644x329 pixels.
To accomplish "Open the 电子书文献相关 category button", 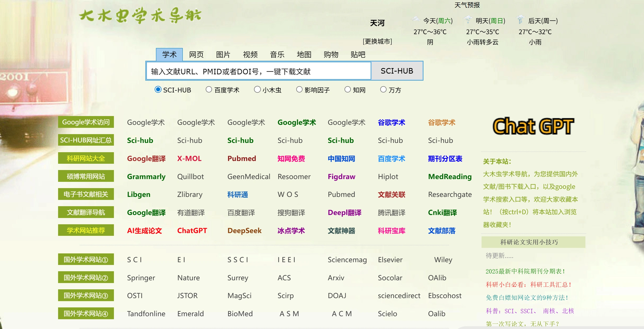I will pyautogui.click(x=86, y=194).
